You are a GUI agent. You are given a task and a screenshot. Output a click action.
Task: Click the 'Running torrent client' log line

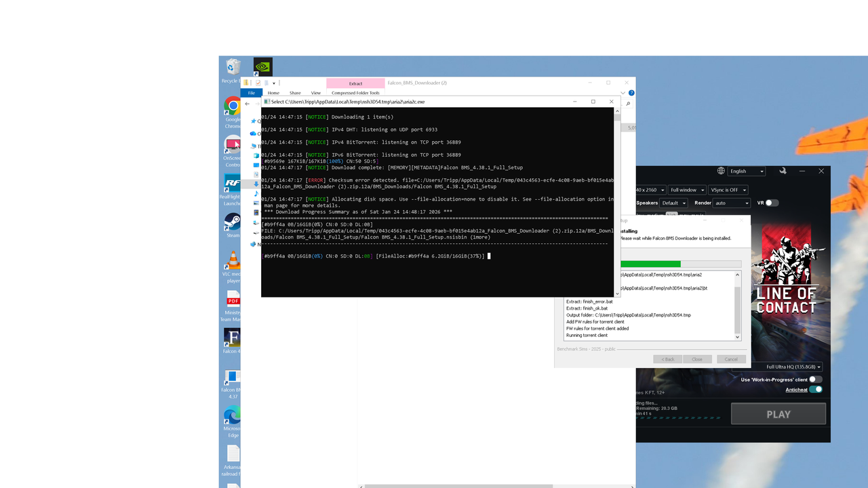click(587, 335)
